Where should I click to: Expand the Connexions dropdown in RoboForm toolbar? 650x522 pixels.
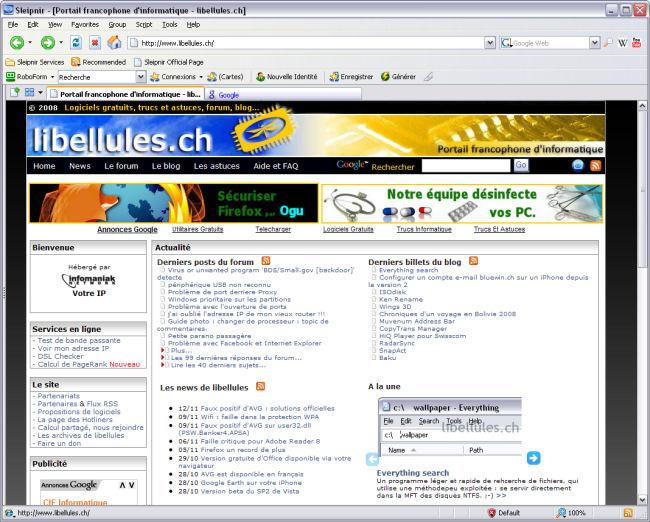[200, 77]
